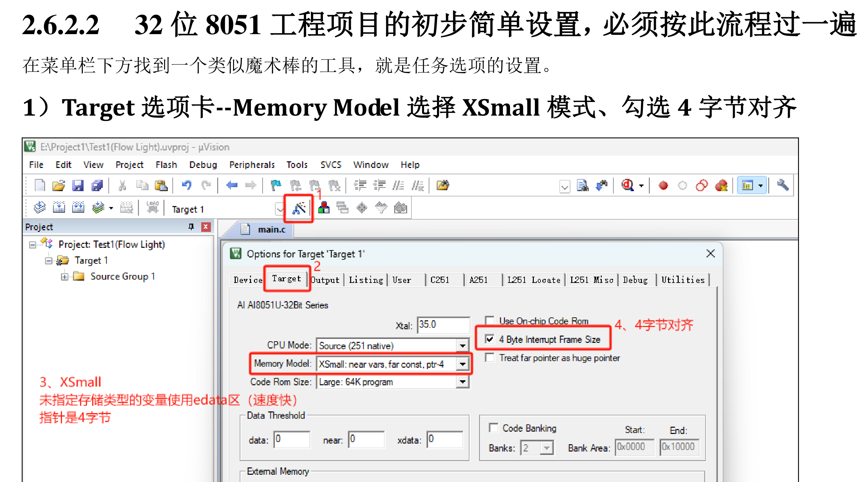Click the Translate current file icon
The width and height of the screenshot is (868, 482).
point(40,207)
